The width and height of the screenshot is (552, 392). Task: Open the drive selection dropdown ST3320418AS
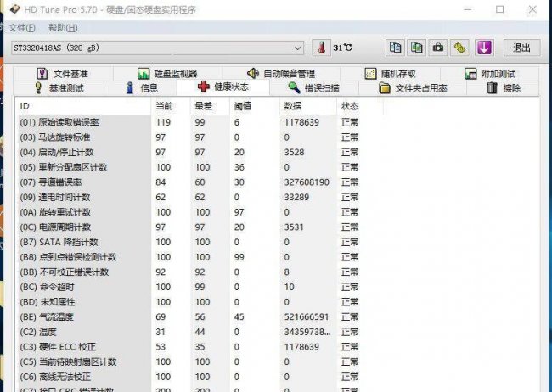(x=158, y=48)
